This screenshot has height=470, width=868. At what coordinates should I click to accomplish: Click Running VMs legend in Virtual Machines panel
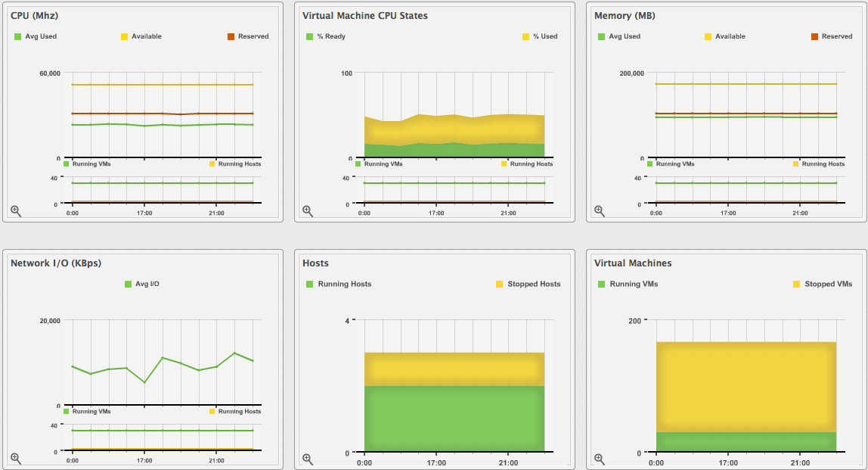[x=633, y=285]
